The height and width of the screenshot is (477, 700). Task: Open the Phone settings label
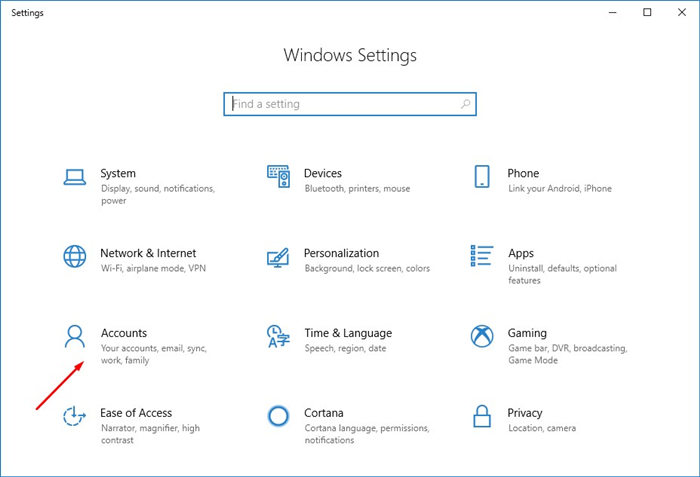[523, 173]
